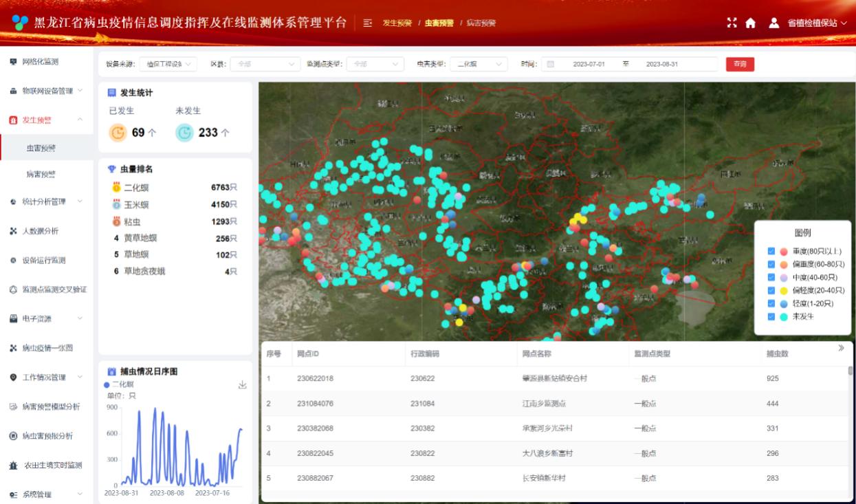Screen dimensions: 856x504
Task: 取消勾选轻度(1-20只)图例项
Action: [x=771, y=303]
